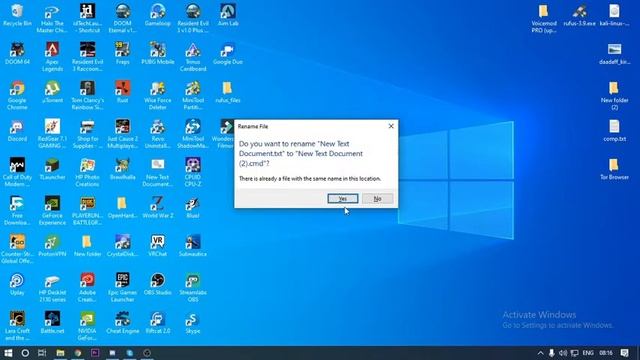Open the 08:16 taskbar clock
The height and width of the screenshot is (360, 640).
click(x=606, y=353)
